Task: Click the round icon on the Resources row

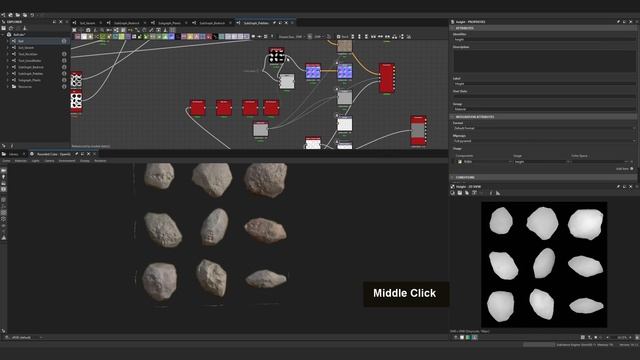Action: [64, 87]
